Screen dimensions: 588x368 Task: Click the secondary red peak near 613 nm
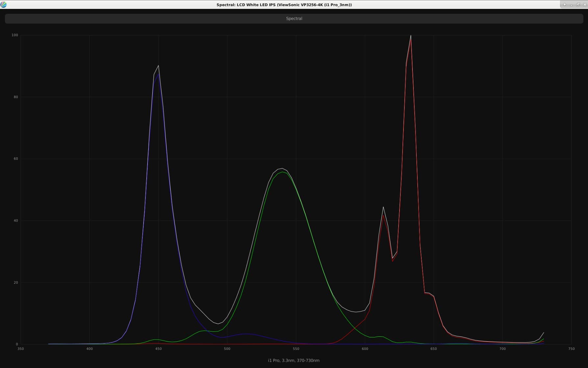point(383,216)
